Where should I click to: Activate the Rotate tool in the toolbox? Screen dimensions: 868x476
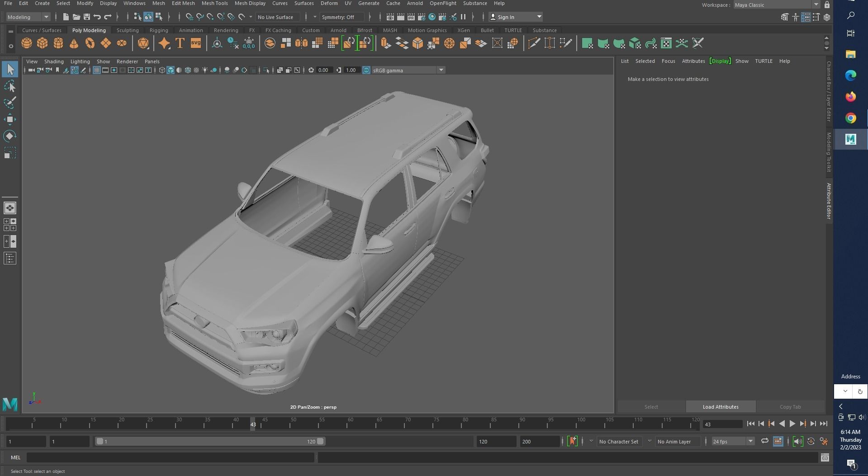pos(10,136)
